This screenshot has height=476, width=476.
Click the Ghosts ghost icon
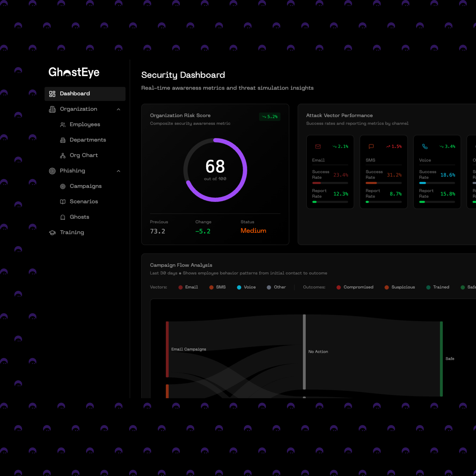pos(63,217)
